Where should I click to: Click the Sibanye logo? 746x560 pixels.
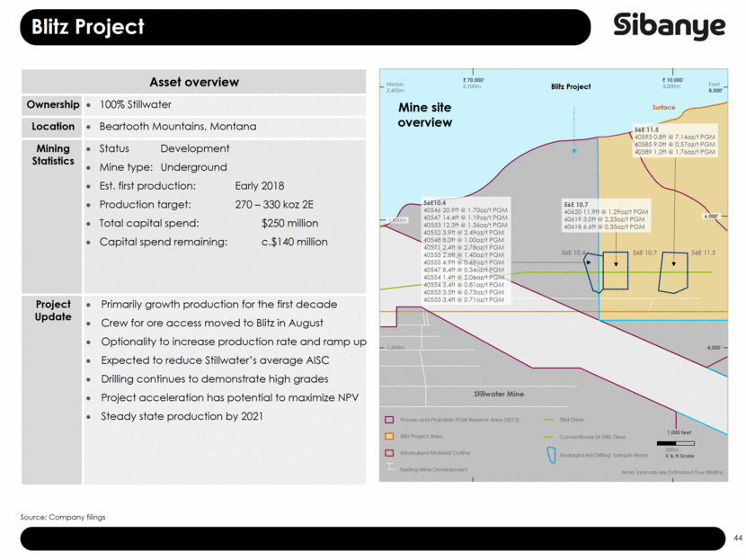pyautogui.click(x=669, y=27)
